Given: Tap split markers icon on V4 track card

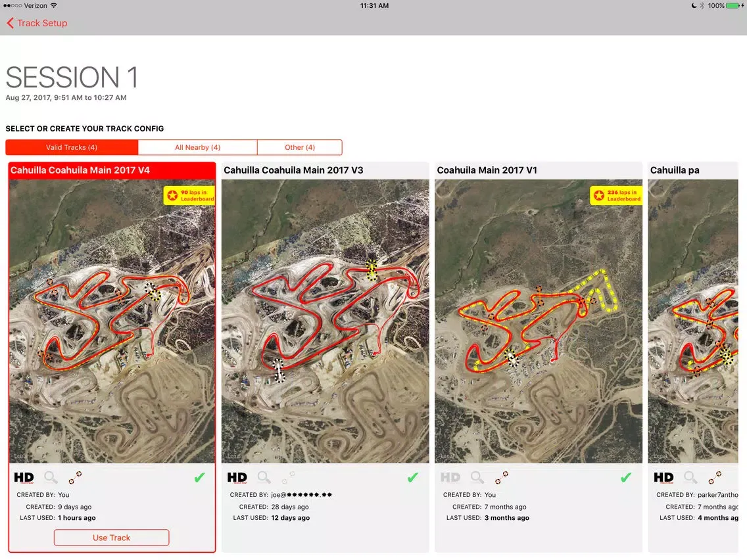Looking at the screenshot, I should [x=75, y=478].
